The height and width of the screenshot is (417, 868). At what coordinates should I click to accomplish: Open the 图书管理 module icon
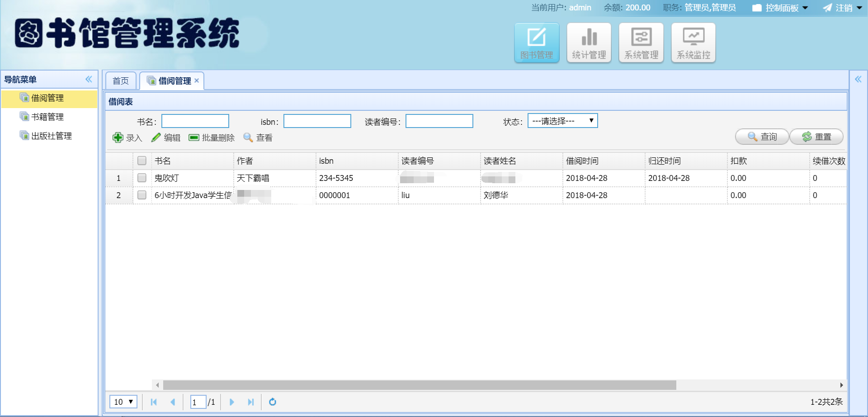537,43
